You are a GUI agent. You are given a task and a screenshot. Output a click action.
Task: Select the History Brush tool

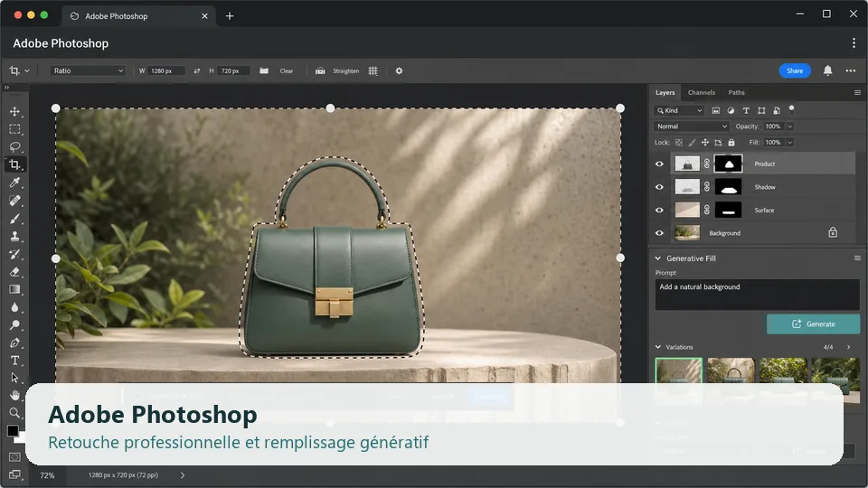[x=15, y=254]
